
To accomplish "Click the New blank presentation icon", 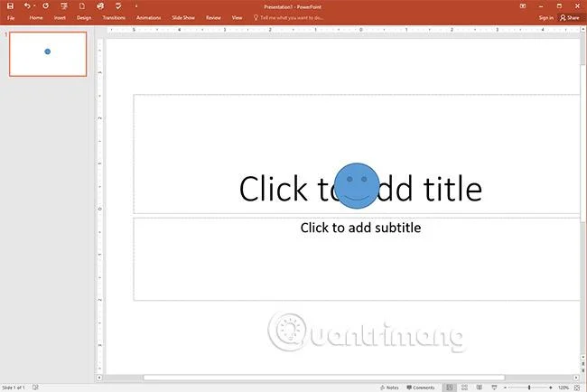I will coord(82,6).
